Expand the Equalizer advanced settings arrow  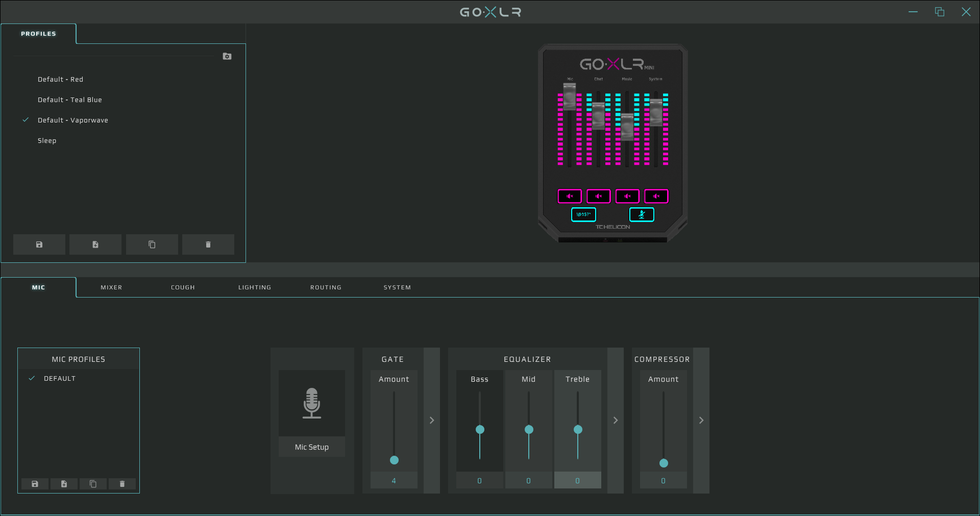coord(616,420)
